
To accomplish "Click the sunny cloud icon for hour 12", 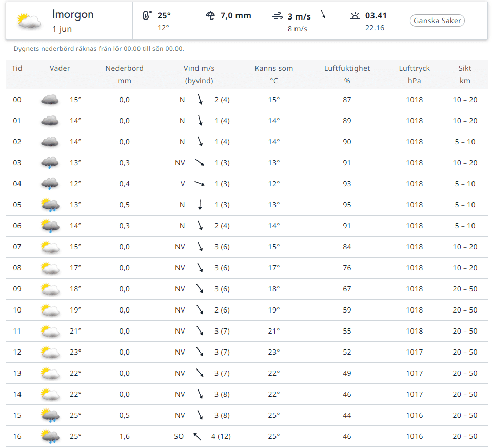I will click(x=50, y=352).
